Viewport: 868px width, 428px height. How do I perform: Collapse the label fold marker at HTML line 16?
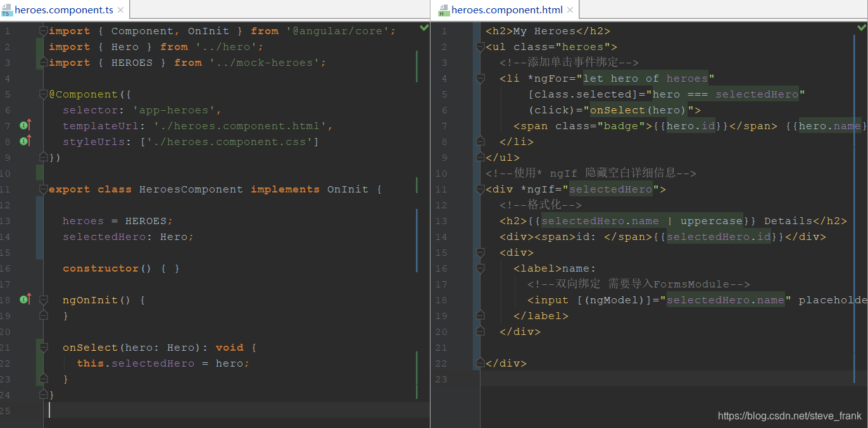click(481, 268)
